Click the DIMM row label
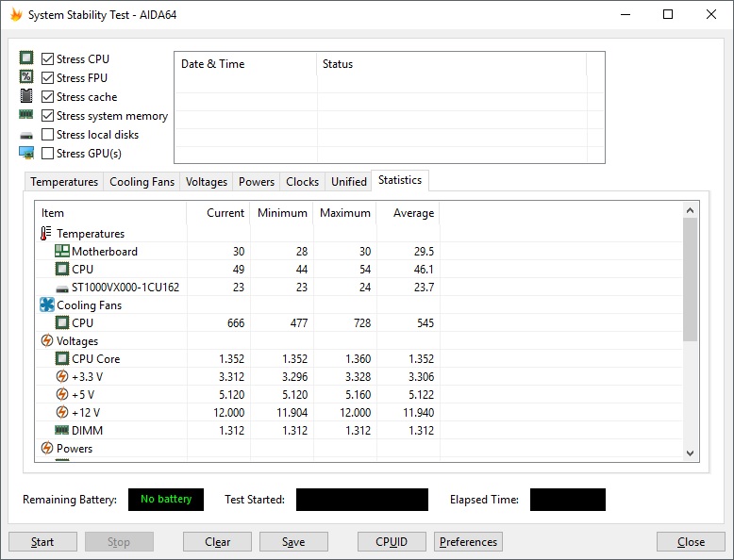 pyautogui.click(x=87, y=431)
